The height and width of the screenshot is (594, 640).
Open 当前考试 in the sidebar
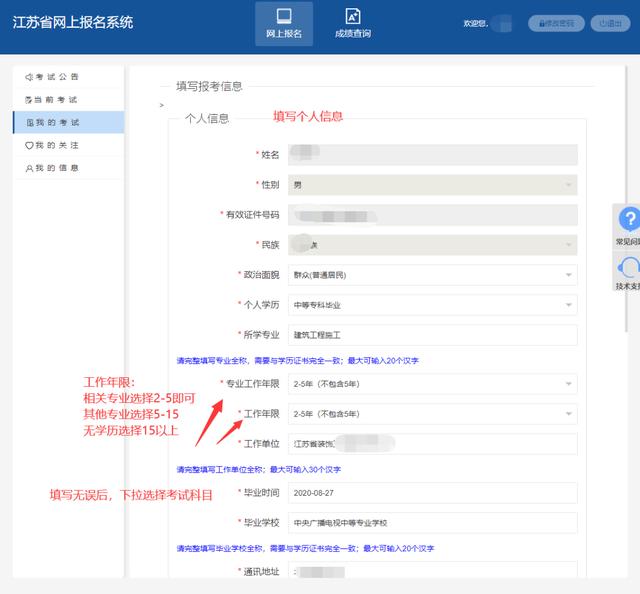pos(68,100)
